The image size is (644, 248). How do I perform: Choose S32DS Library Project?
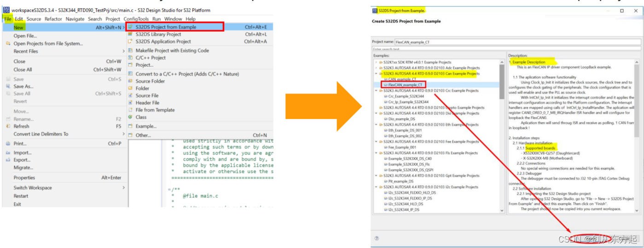click(158, 34)
